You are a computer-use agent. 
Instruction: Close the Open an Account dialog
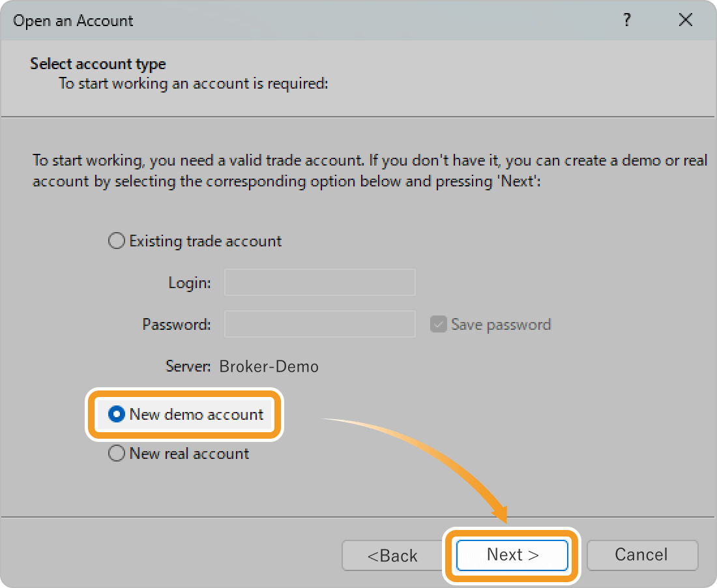(685, 20)
